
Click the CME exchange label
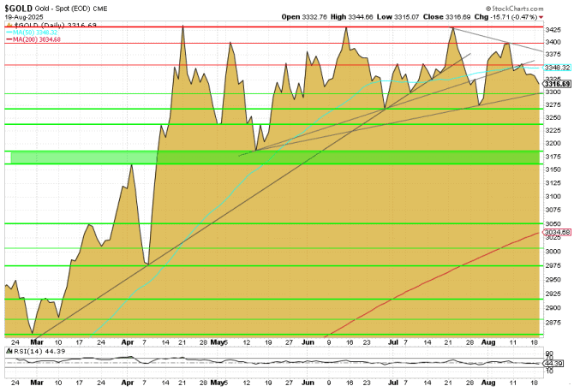point(100,9)
